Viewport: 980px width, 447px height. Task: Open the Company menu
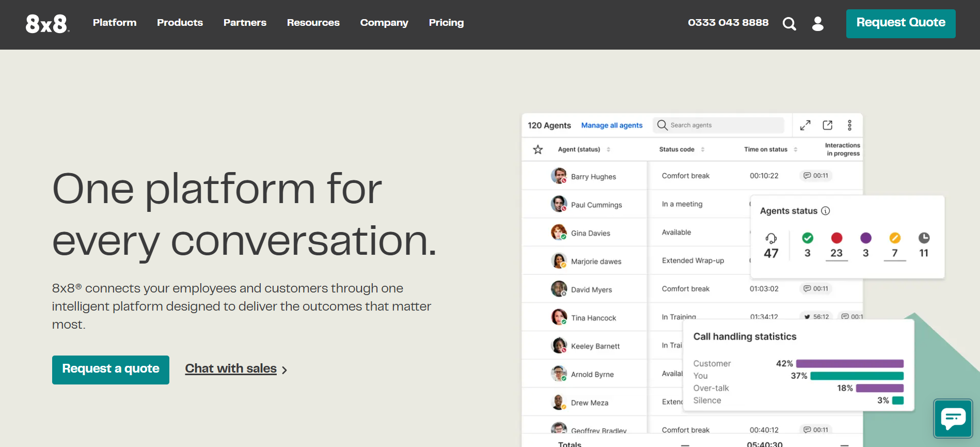tap(384, 23)
